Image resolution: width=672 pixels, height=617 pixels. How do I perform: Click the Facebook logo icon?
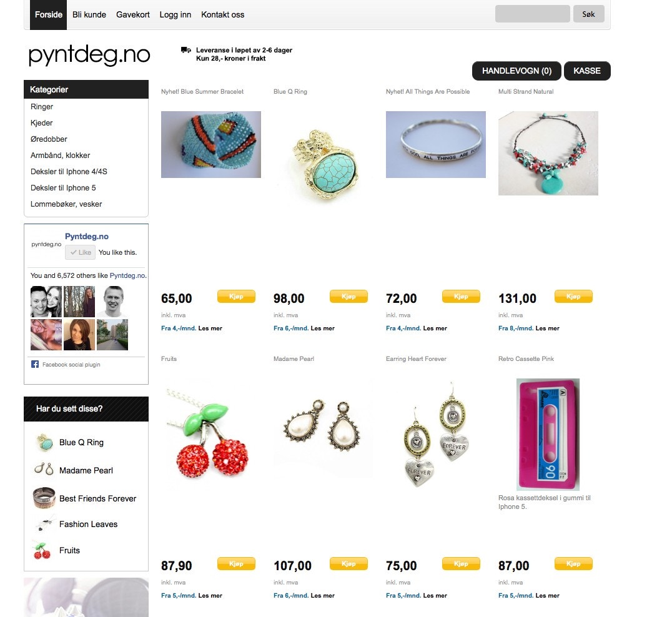tap(35, 364)
